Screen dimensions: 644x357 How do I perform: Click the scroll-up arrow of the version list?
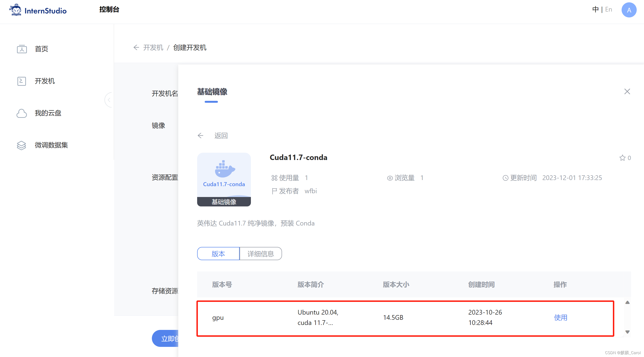(x=628, y=303)
